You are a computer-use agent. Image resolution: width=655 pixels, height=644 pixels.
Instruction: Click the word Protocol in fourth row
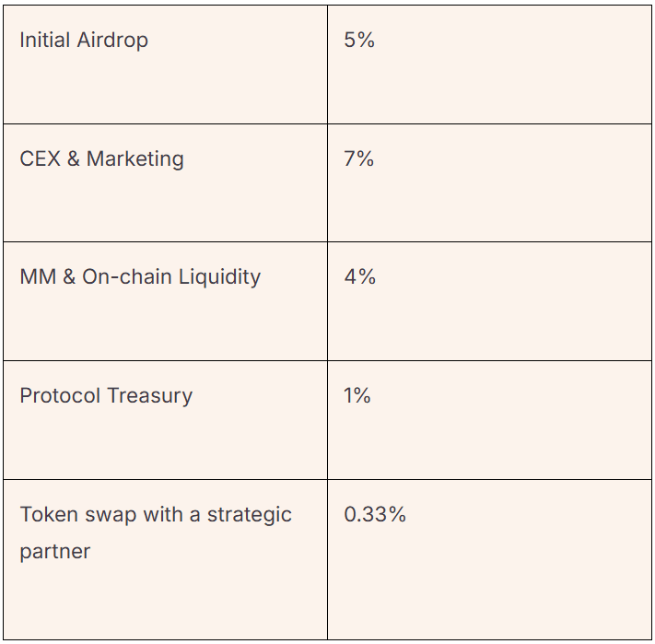tap(60, 395)
